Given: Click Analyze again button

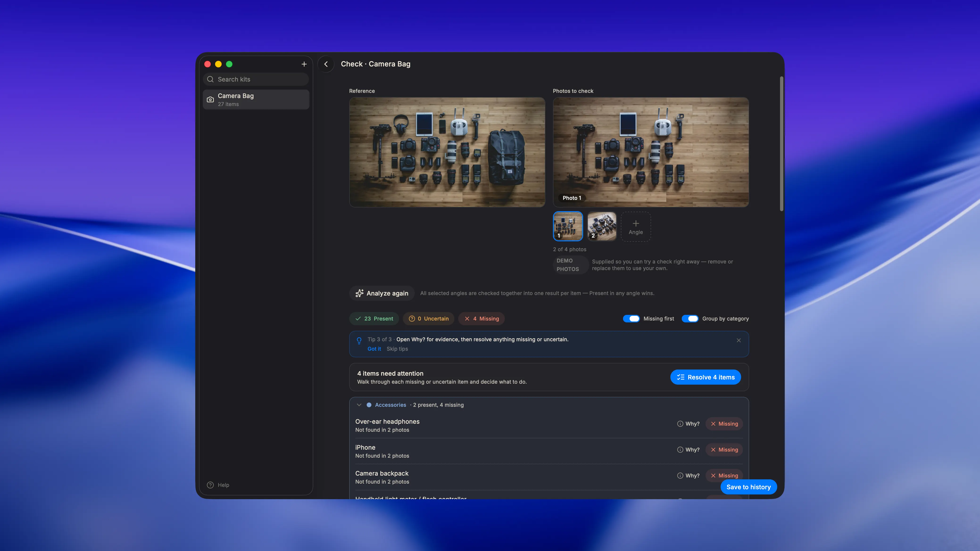Looking at the screenshot, I should coord(382,293).
